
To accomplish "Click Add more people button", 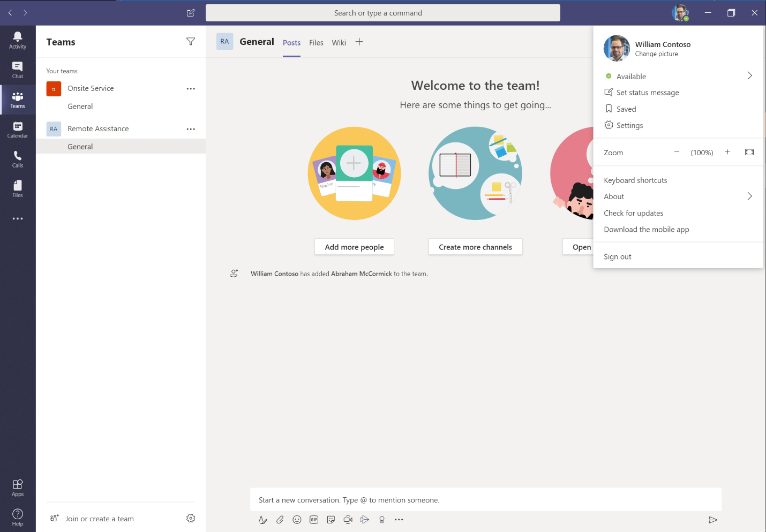I will pyautogui.click(x=354, y=247).
